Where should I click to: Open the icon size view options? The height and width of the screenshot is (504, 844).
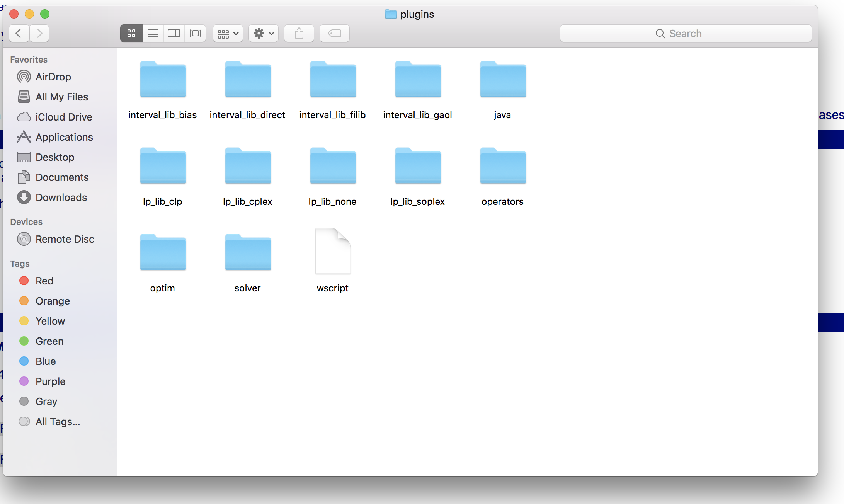[x=131, y=33]
